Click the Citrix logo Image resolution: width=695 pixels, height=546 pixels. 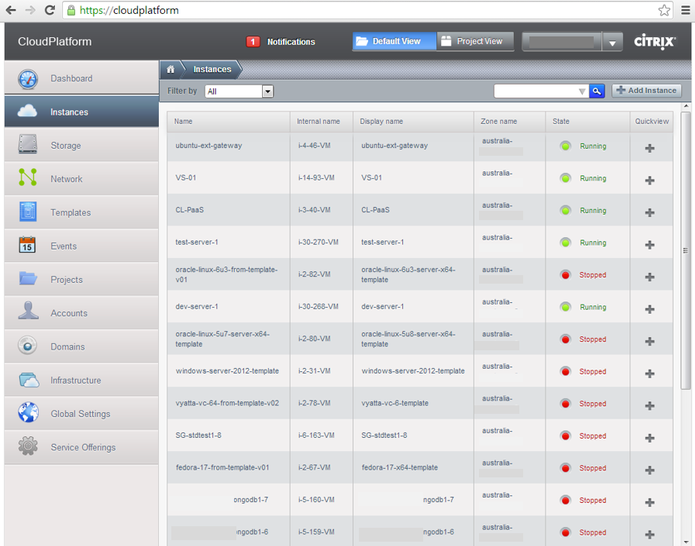click(655, 42)
